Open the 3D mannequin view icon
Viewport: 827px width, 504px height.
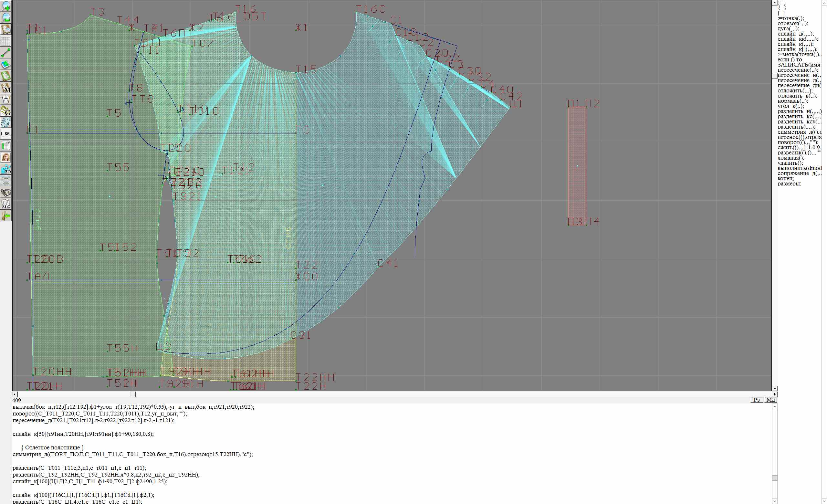pyautogui.click(x=6, y=169)
